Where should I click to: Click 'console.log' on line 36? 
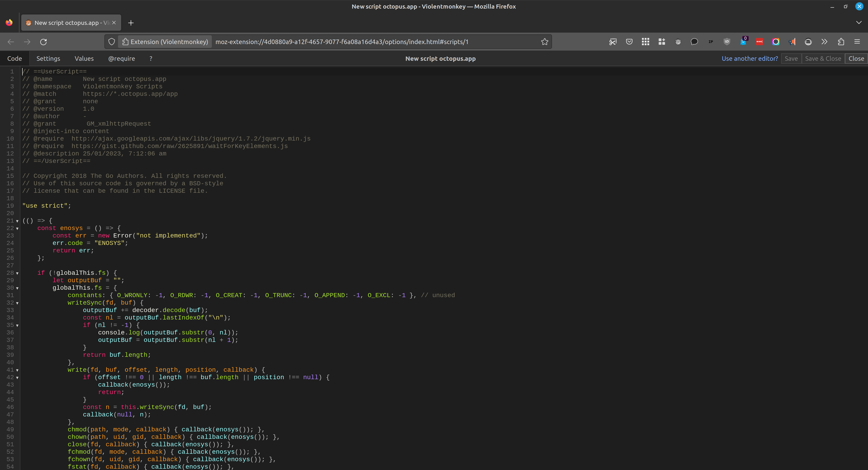tap(119, 333)
